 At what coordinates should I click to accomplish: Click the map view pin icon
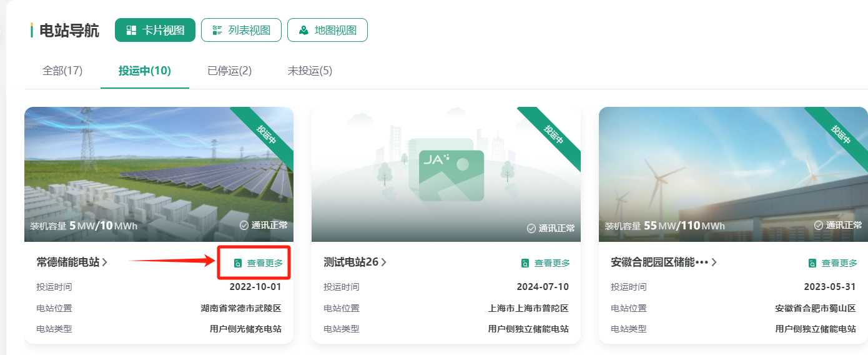tap(303, 31)
